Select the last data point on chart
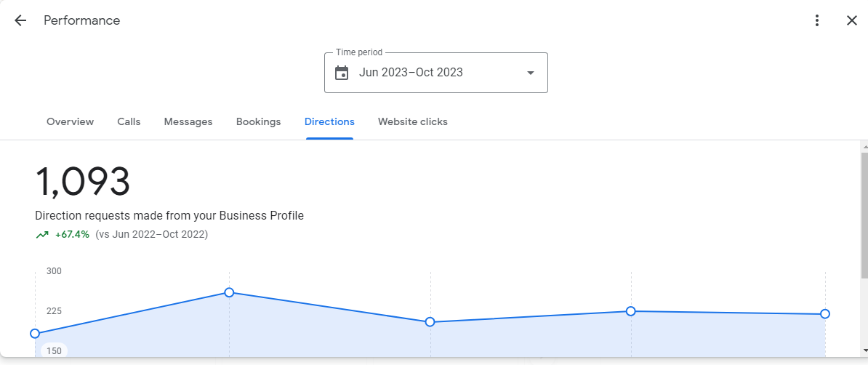Viewport: 868px width, 365px height. click(x=825, y=314)
